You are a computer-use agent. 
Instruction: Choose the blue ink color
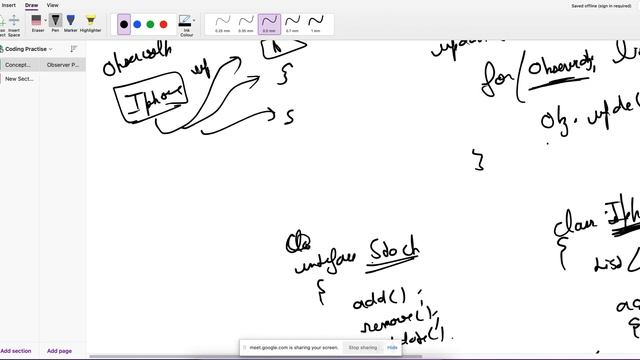tap(137, 24)
